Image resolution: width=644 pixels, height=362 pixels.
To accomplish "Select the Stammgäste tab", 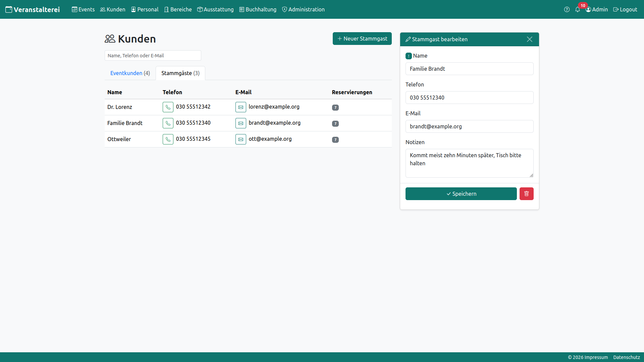I will pyautogui.click(x=180, y=73).
